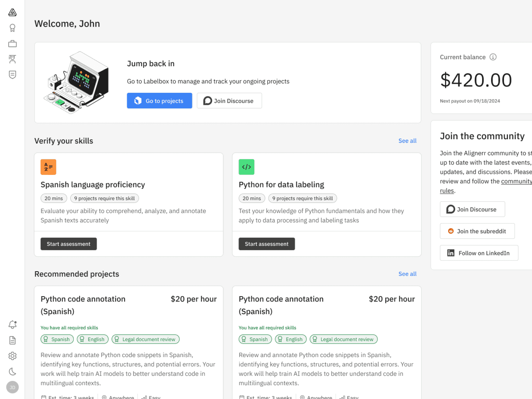Open the document page sidebar icon

(x=12, y=340)
